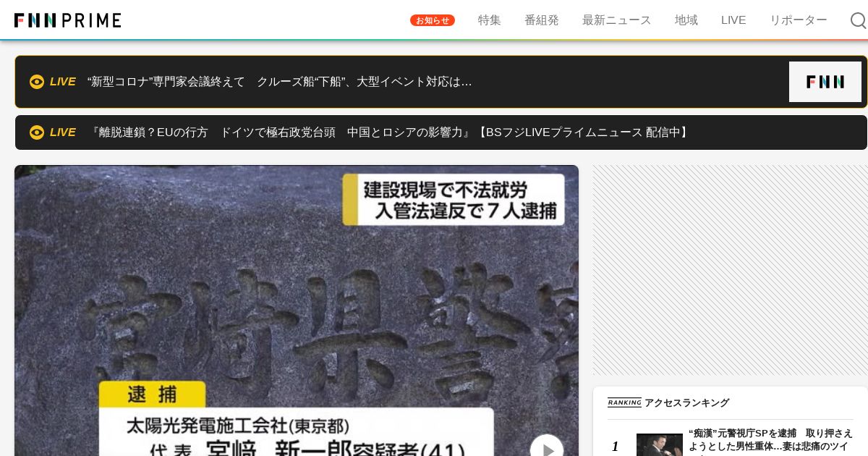Open 最新ニュース section
The height and width of the screenshot is (456, 868).
617,20
